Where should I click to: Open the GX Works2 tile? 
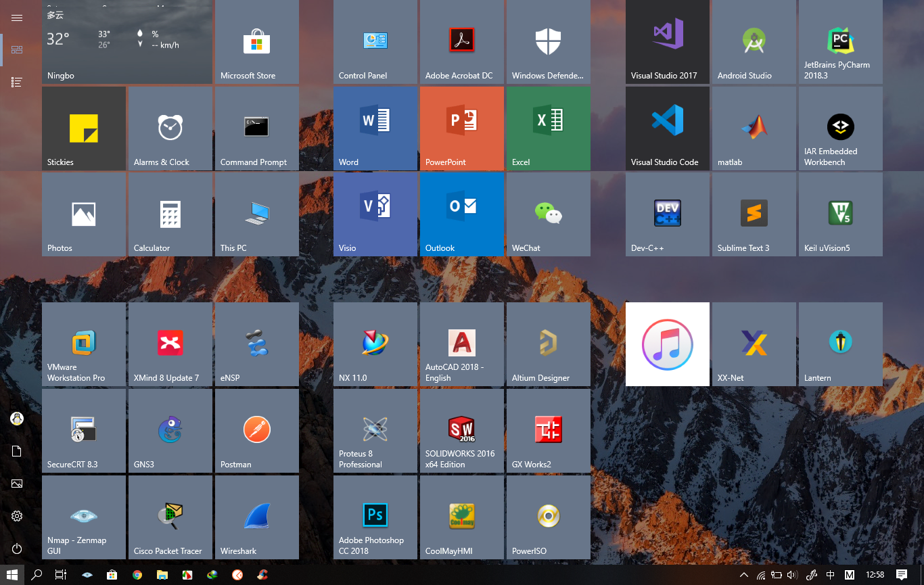point(549,431)
